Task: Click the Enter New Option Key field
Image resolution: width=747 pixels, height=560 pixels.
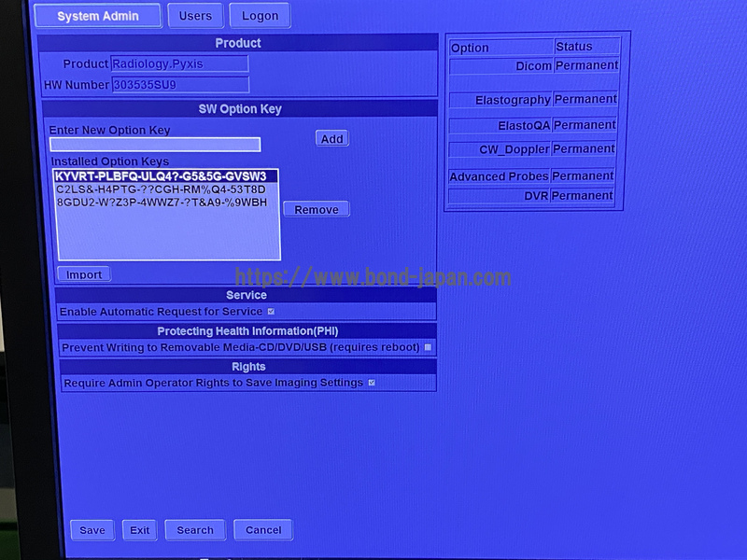Action: [x=155, y=145]
